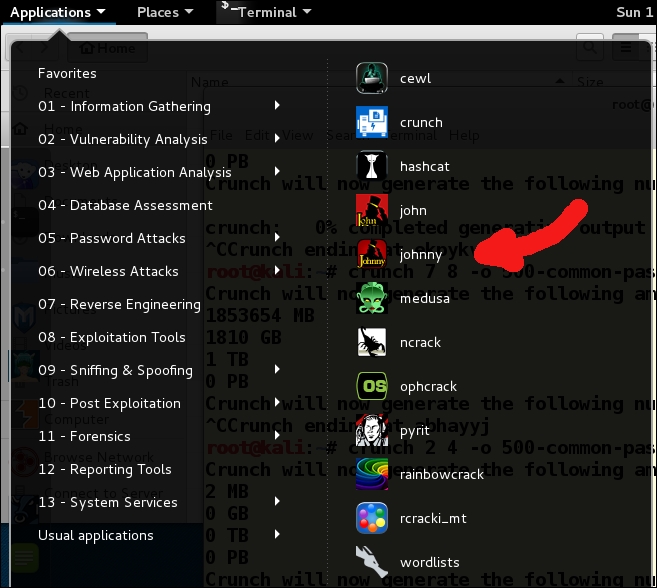Open rainbowcrack swirl icon
The image size is (657, 588).
372,474
